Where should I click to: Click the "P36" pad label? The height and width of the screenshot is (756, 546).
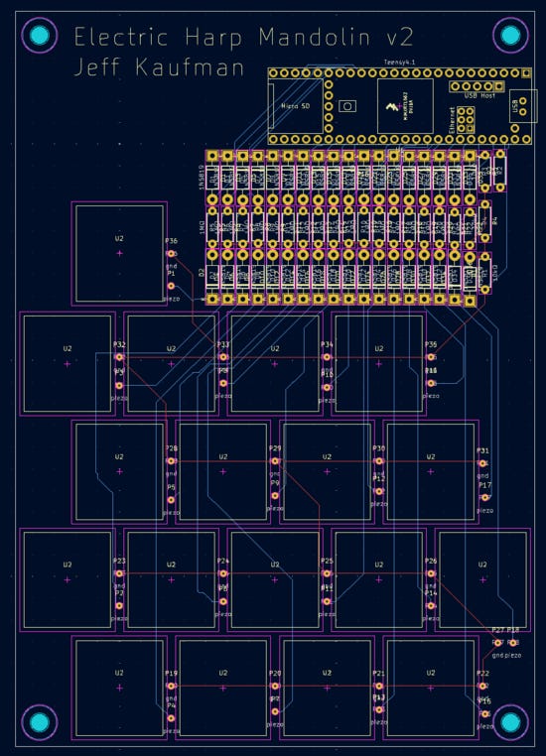coord(171,240)
